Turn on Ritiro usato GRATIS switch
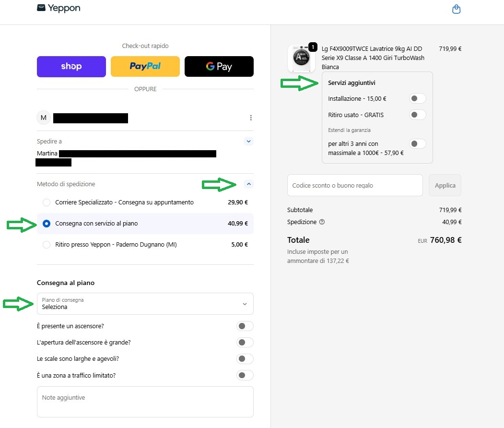 point(418,115)
